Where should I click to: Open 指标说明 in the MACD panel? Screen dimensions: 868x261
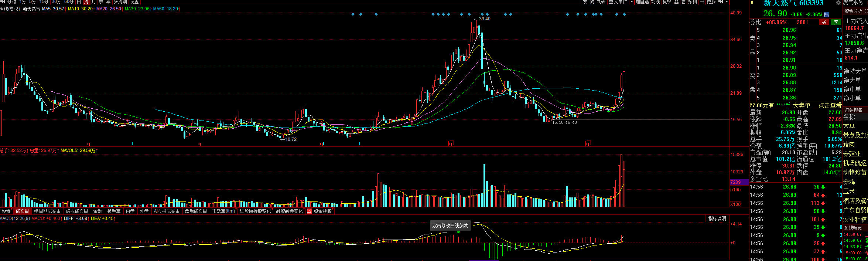(717, 218)
